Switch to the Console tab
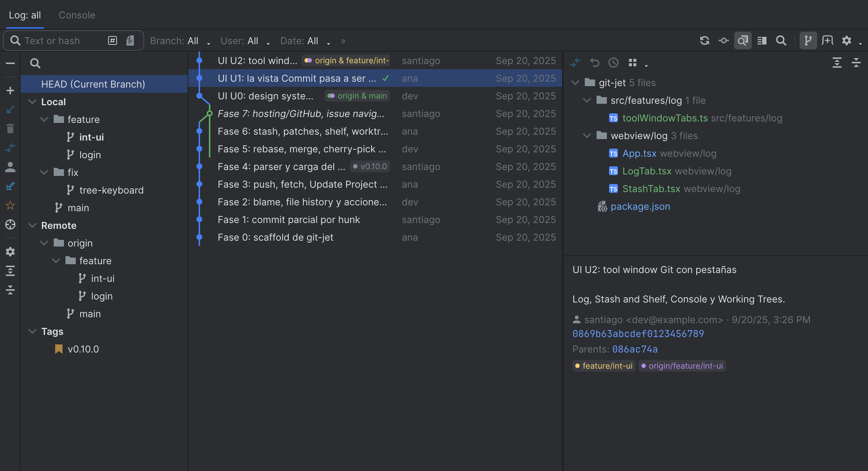The image size is (868, 471). (x=77, y=15)
